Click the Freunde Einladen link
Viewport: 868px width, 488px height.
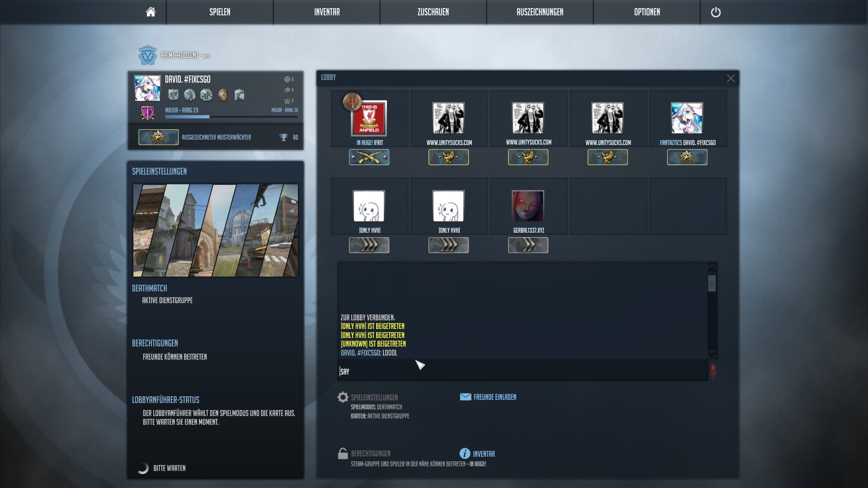[495, 397]
